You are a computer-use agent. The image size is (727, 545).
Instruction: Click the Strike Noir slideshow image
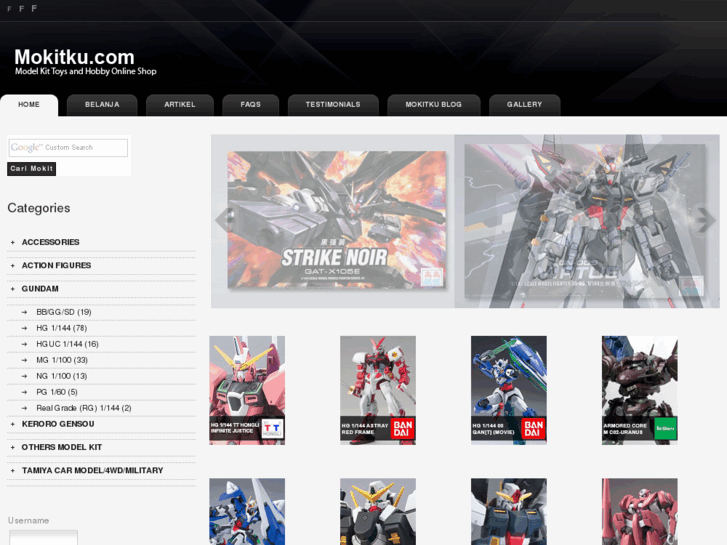click(x=337, y=219)
